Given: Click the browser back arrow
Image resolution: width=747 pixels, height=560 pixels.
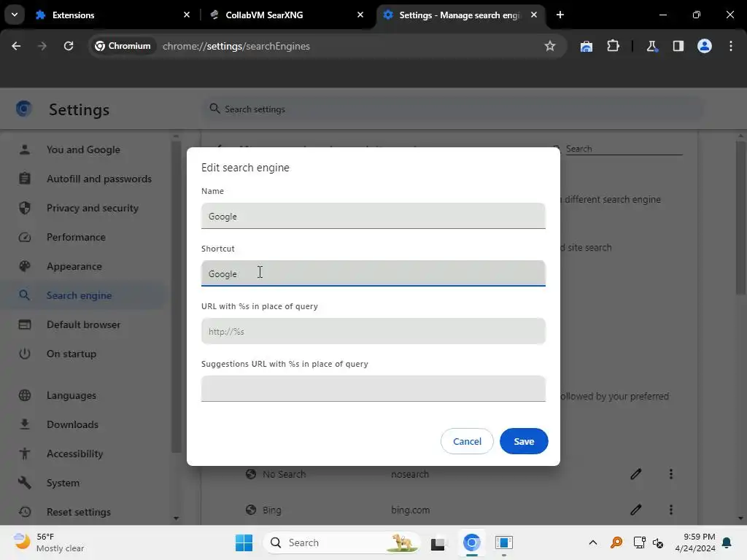Looking at the screenshot, I should (x=16, y=46).
